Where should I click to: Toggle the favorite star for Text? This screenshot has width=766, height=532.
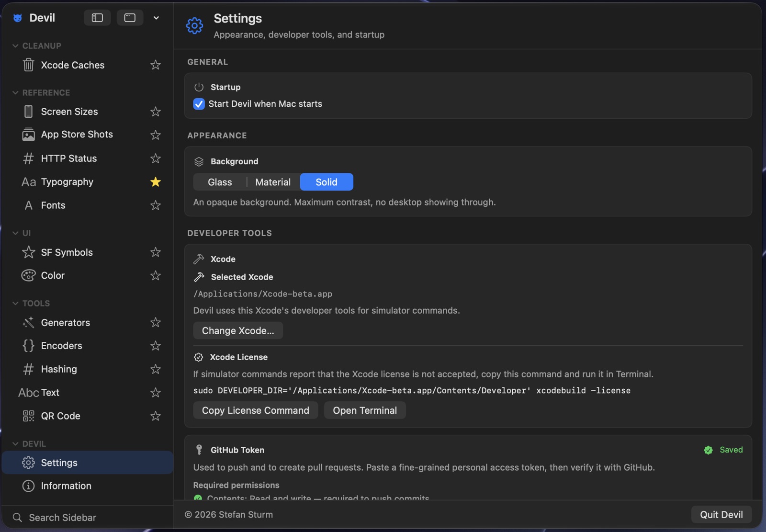(x=156, y=393)
